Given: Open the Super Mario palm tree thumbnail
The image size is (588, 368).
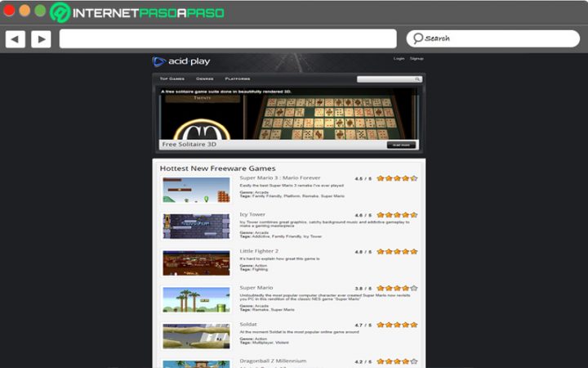Looking at the screenshot, I should click(x=196, y=299).
